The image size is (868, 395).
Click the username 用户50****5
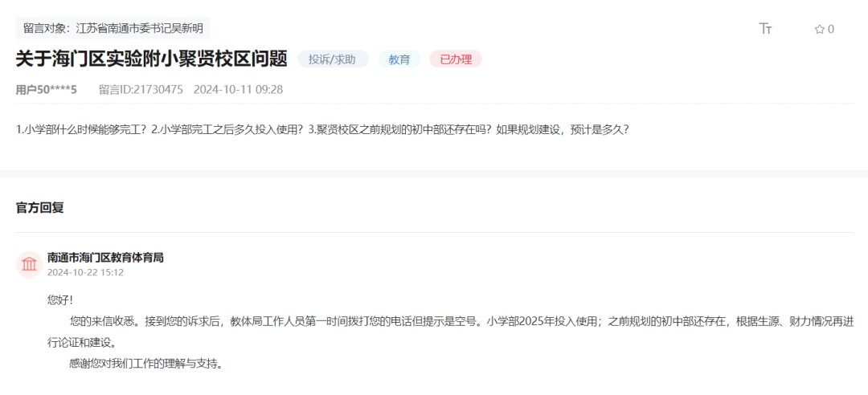47,90
